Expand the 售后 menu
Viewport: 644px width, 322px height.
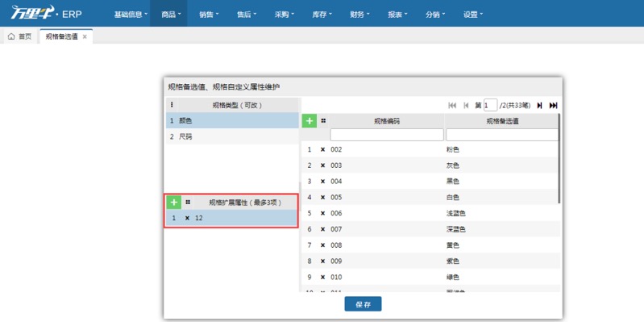click(247, 15)
